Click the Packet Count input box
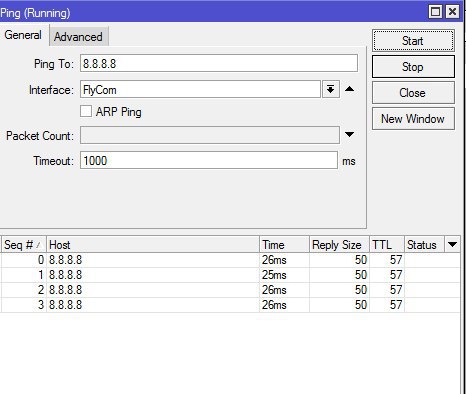Viewport: 466px width, 394px height. click(210, 135)
